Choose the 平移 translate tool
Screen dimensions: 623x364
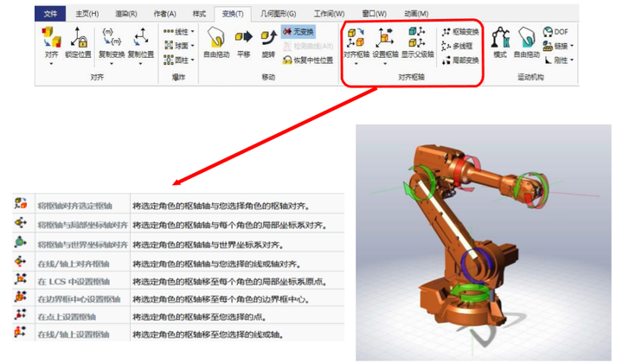pos(243,41)
